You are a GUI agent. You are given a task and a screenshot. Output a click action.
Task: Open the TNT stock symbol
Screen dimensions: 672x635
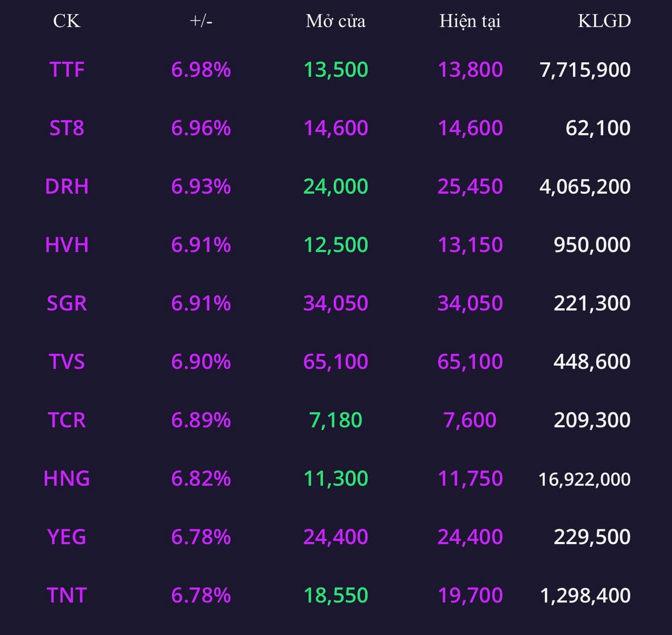66,595
